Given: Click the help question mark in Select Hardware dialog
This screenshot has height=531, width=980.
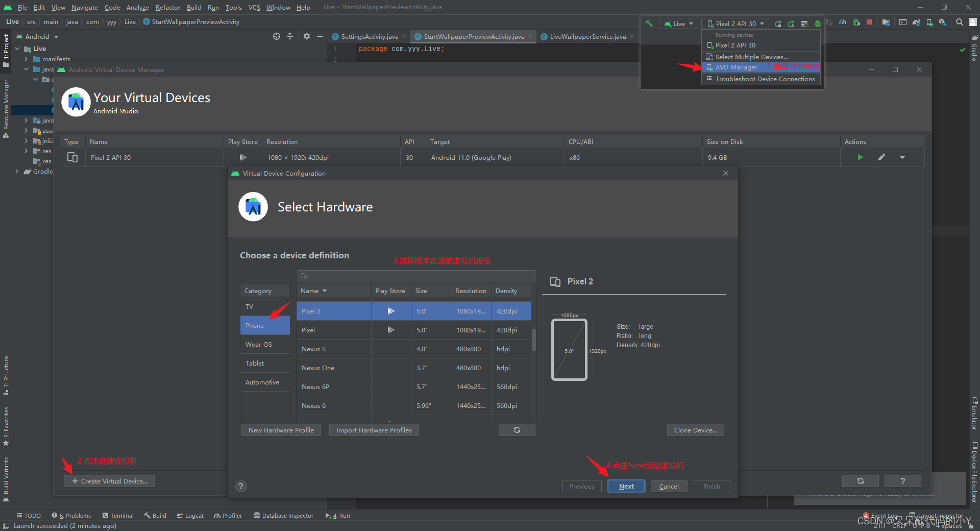Looking at the screenshot, I should coord(241,486).
